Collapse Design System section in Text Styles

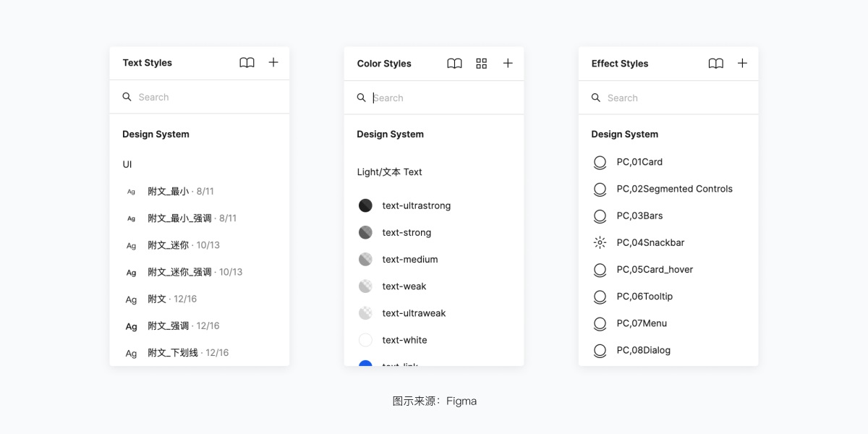pos(156,134)
